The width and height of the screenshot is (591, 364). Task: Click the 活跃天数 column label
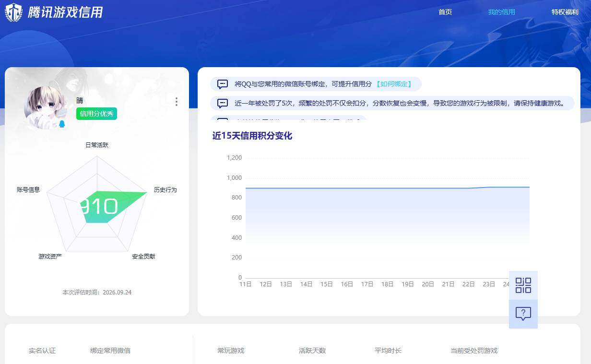click(312, 351)
